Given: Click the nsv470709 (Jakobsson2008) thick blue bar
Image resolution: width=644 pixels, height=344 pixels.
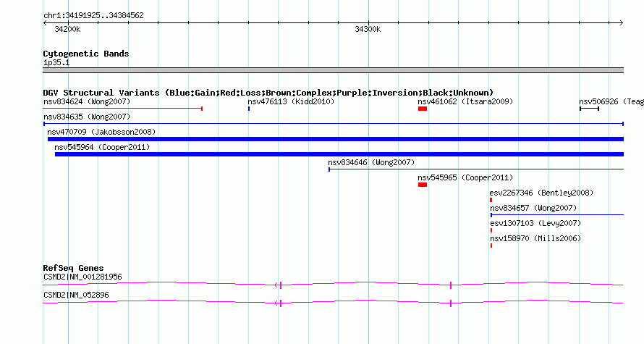Looking at the screenshot, I should pyautogui.click(x=336, y=139).
